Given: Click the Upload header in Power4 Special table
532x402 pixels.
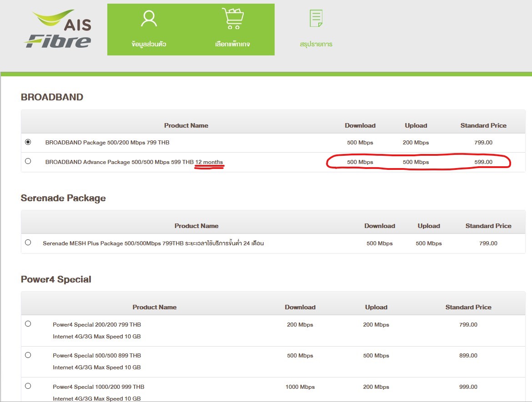Looking at the screenshot, I should pyautogui.click(x=376, y=307).
